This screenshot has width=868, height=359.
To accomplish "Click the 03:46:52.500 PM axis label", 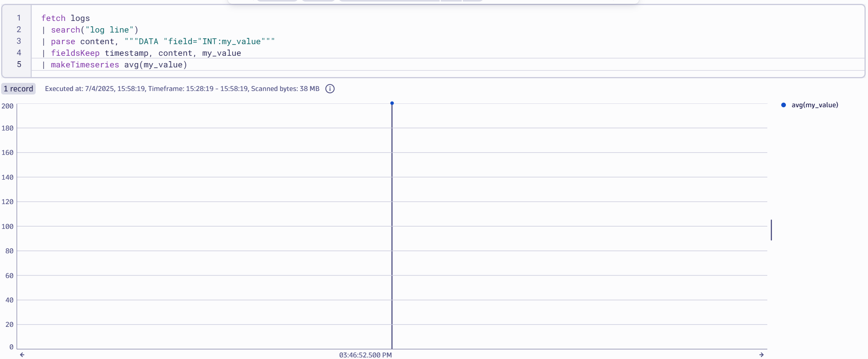I will point(365,355).
